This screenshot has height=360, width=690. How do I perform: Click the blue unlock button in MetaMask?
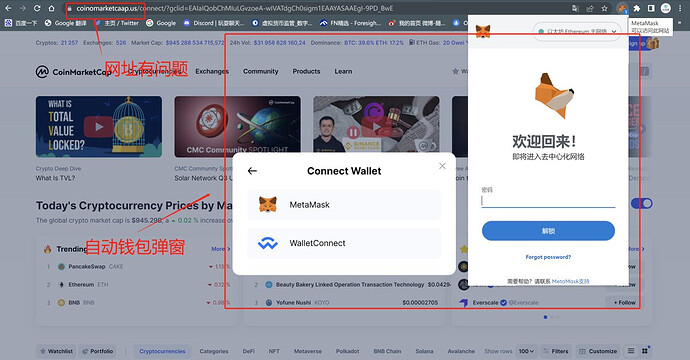pos(548,231)
